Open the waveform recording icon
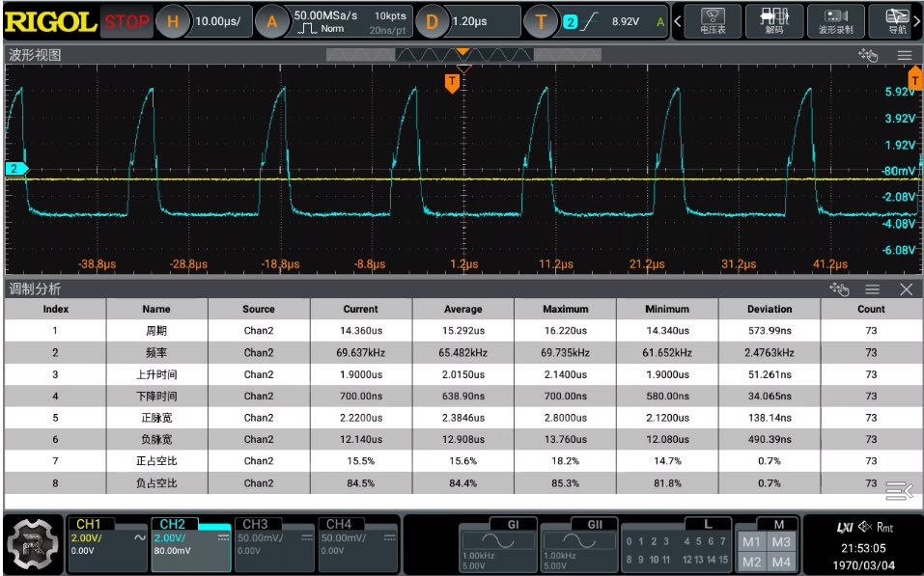Screen dimensions: 924x576 coord(835,21)
